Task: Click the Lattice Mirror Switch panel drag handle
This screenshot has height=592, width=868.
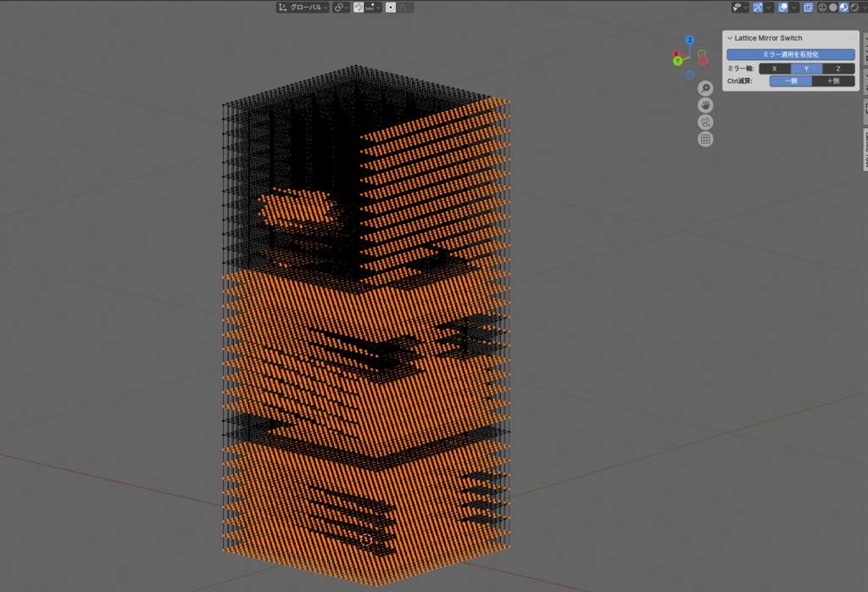Action: 853,38
